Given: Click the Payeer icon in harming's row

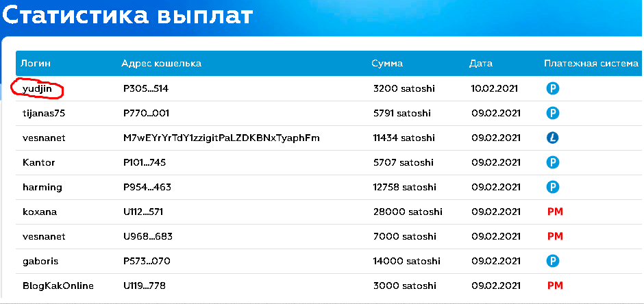Looking at the screenshot, I should (x=553, y=187).
